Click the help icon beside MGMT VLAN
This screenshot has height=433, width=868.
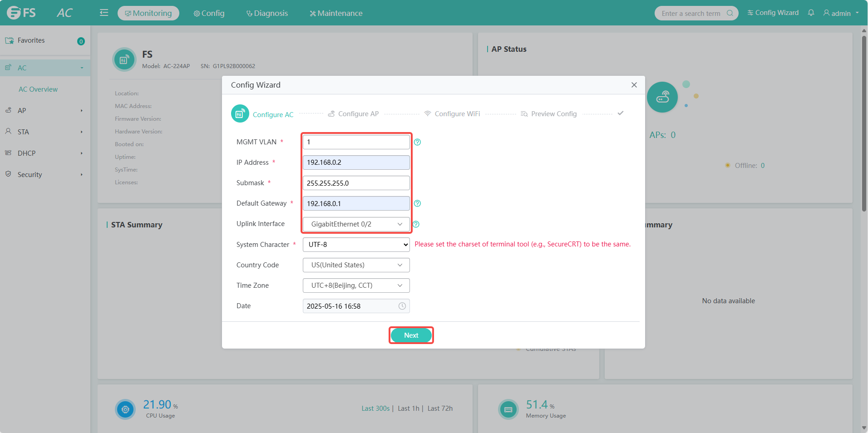point(417,142)
